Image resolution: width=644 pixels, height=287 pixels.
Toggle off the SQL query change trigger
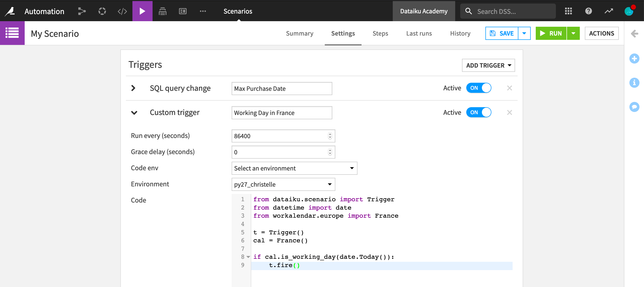479,88
